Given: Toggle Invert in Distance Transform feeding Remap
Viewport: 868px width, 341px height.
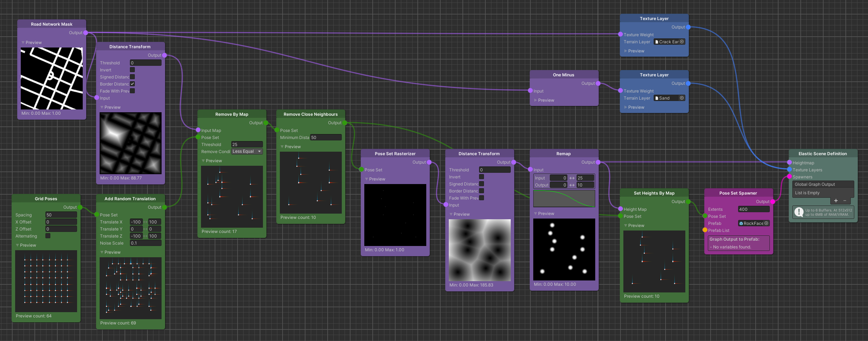Looking at the screenshot, I should 482,177.
